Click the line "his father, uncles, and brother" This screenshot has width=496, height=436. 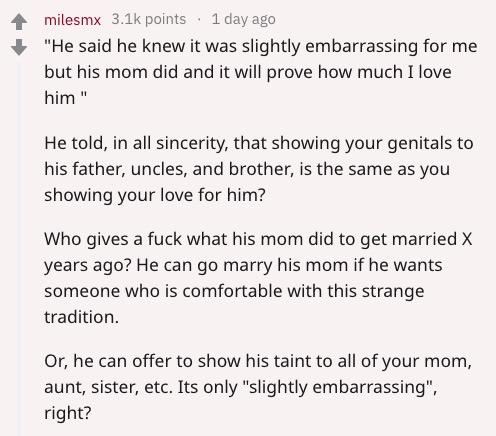[247, 169]
